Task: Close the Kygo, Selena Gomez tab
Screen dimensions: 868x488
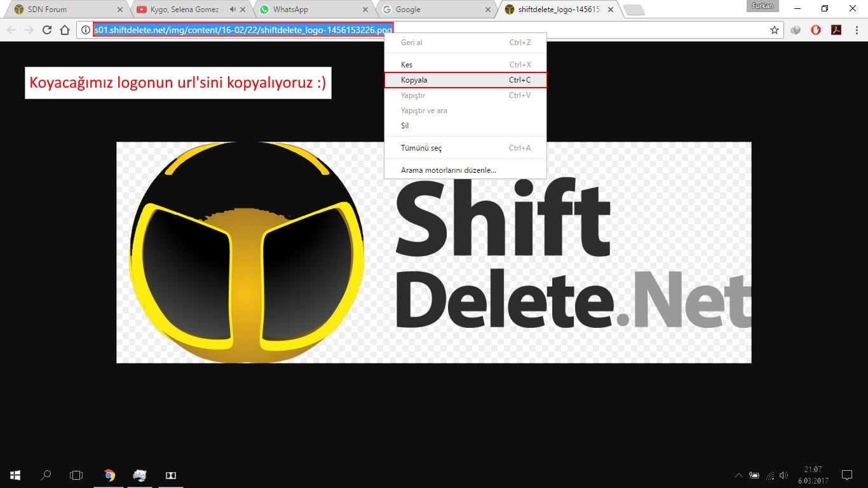Action: pos(243,10)
